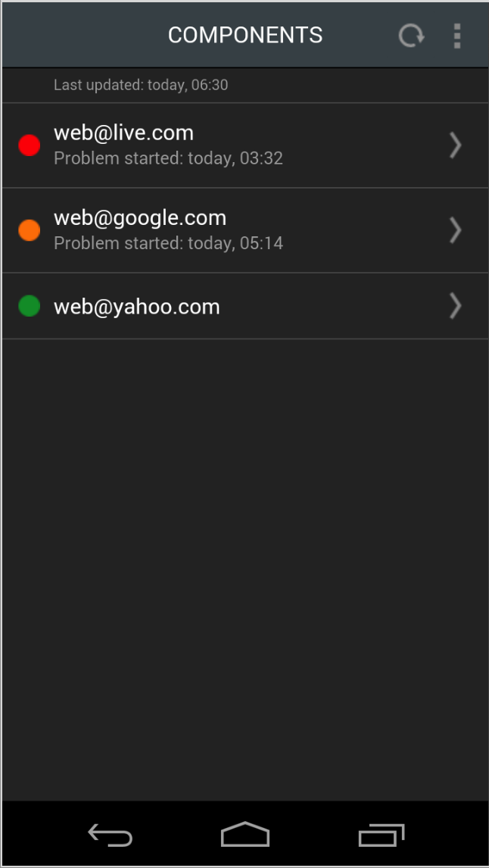Screen dimensions: 489x868
Task: Click the red status dot for web@live.com
Action: 30,145
